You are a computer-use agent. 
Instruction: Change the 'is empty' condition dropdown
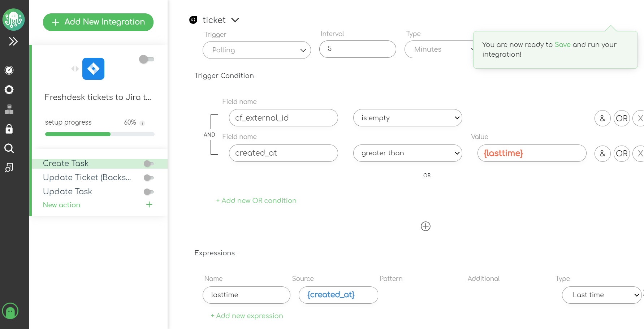point(407,118)
